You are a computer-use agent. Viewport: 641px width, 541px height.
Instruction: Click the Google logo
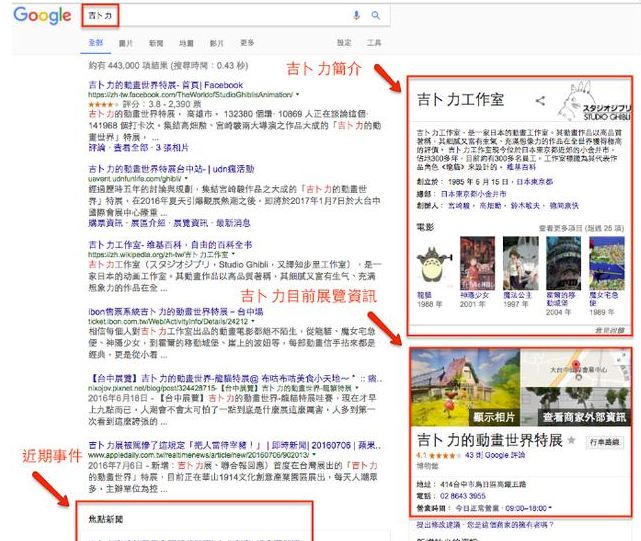point(42,16)
